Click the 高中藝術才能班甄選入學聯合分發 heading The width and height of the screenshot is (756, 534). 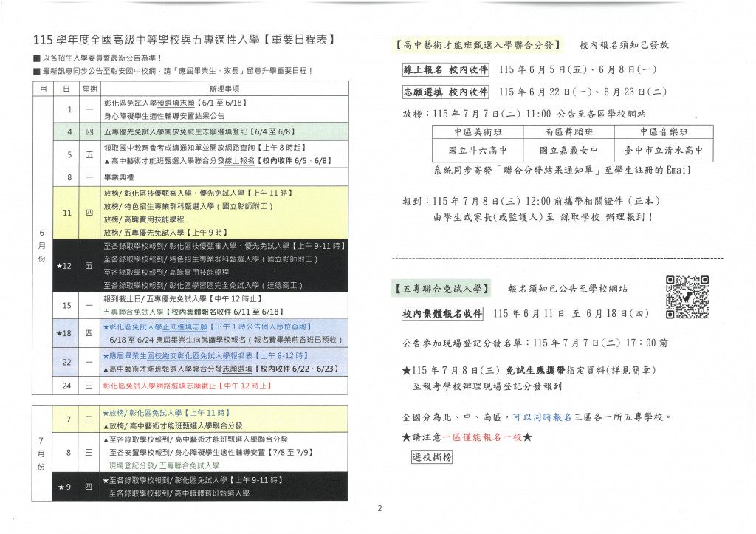click(x=478, y=45)
